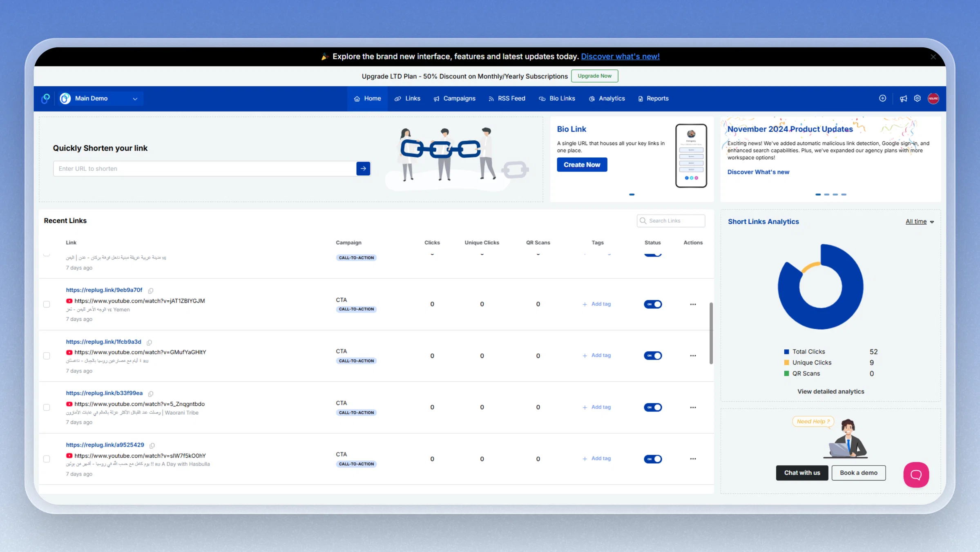This screenshot has width=980, height=552.
Task: Click the plus icon in the top navigation bar
Action: 882,98
